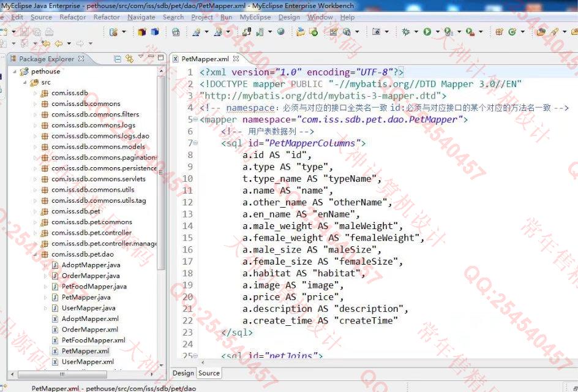Click the blue box icon beside the package icon
The width and height of the screenshot is (578, 392).
(x=155, y=32)
